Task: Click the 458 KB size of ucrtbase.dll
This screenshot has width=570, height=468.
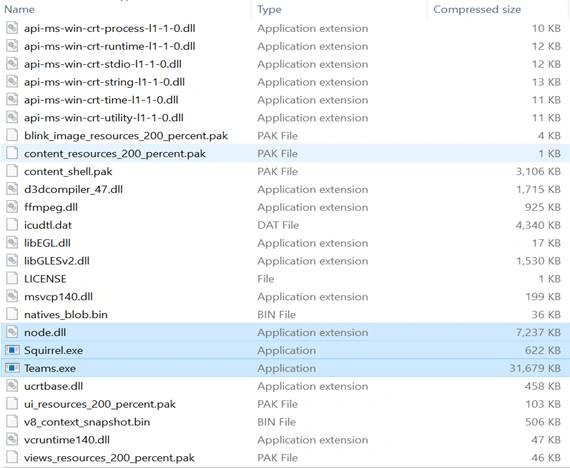Action: click(543, 386)
